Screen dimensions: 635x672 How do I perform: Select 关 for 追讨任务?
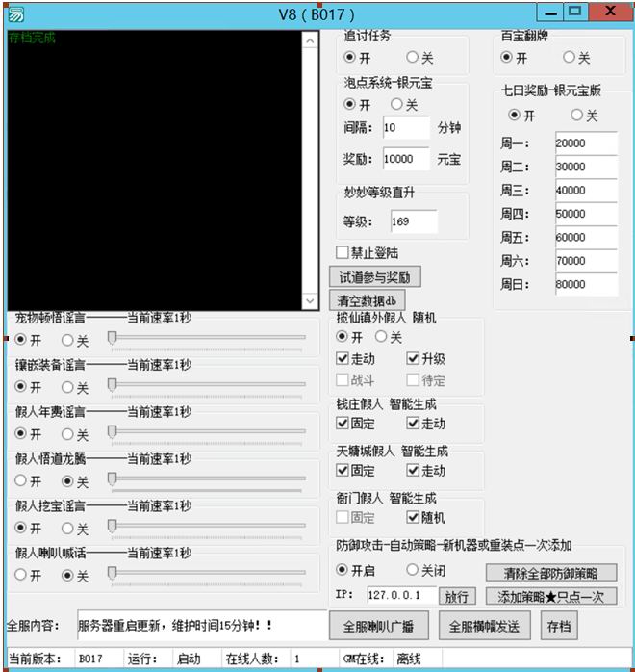[413, 58]
